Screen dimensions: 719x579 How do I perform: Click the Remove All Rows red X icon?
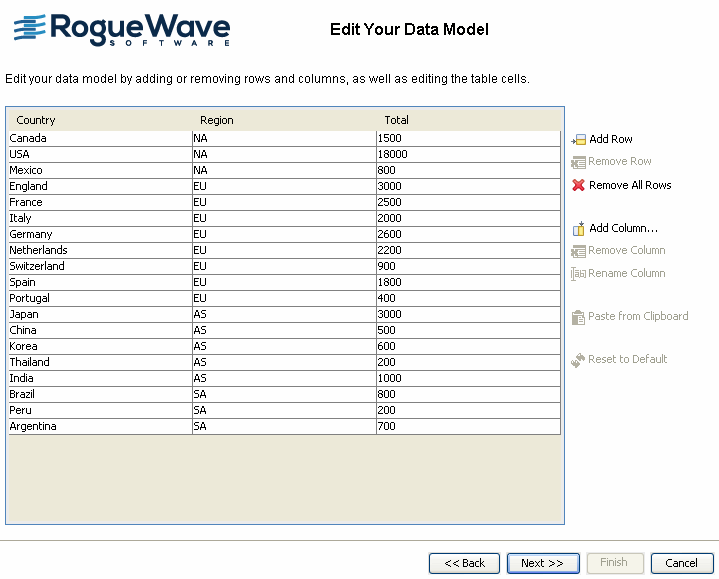[x=578, y=185]
